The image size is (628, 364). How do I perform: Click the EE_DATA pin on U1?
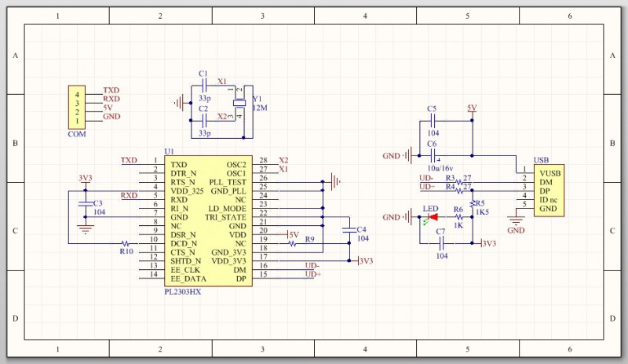click(188, 278)
